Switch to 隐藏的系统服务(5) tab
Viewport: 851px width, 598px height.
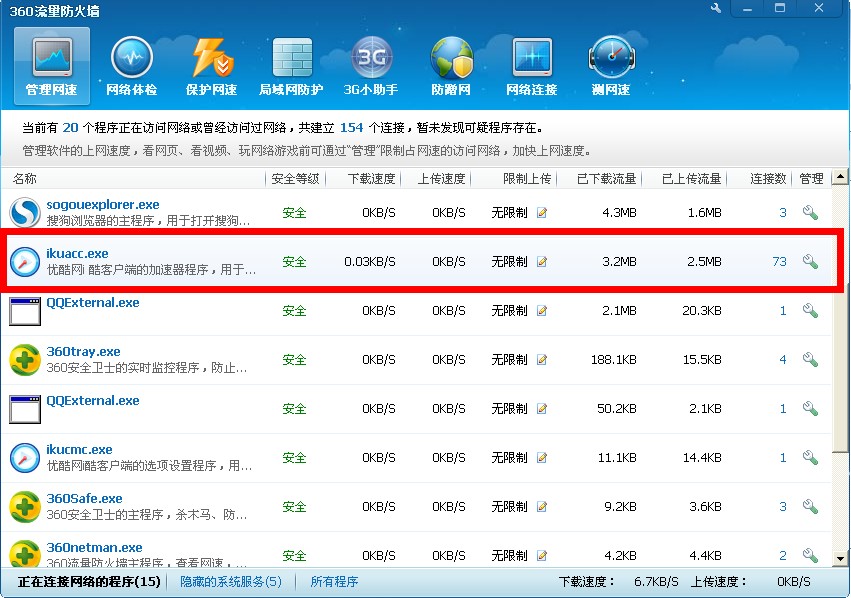231,582
